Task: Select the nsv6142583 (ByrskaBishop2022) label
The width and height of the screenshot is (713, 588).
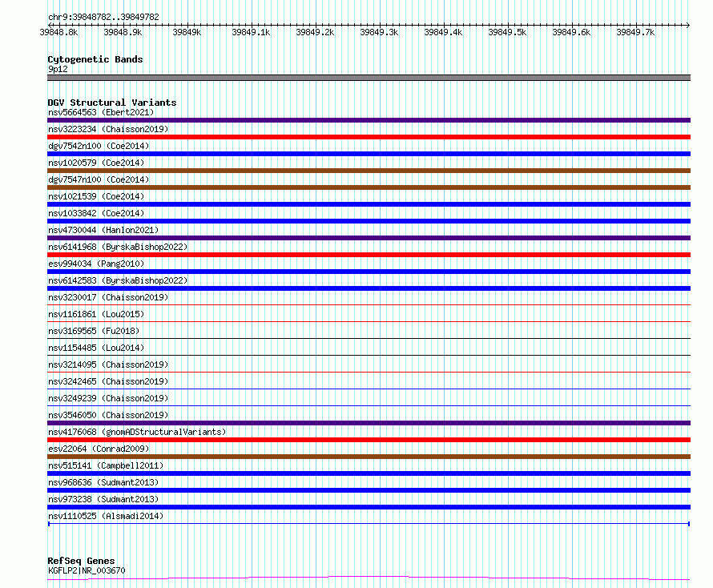Action: (x=118, y=280)
